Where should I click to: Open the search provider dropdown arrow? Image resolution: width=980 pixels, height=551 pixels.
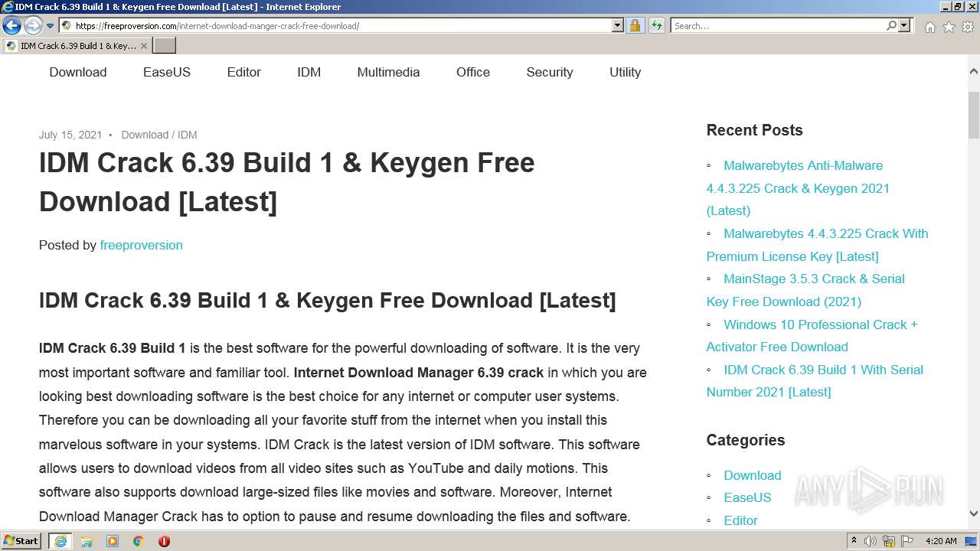(x=904, y=26)
